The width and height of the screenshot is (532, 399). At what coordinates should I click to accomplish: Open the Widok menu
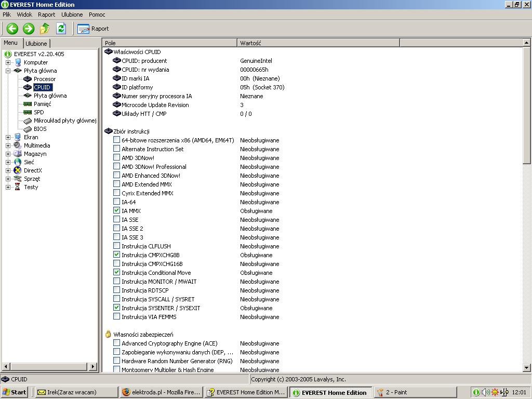tap(24, 15)
